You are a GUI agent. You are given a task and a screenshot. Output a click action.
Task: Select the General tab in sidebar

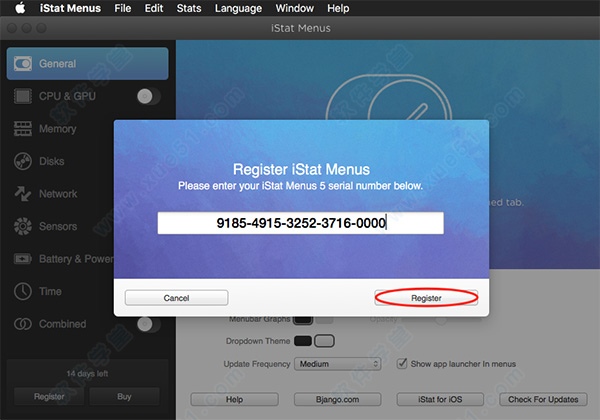tap(88, 63)
